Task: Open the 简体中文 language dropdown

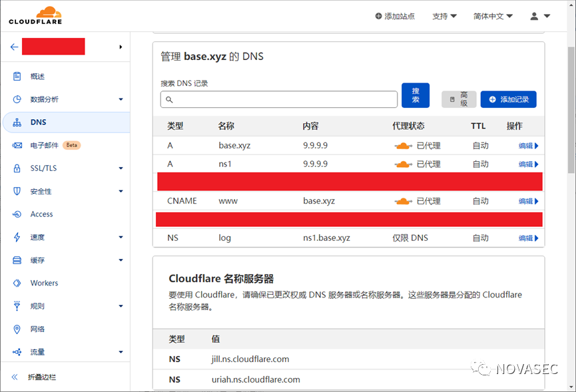Action: [493, 16]
